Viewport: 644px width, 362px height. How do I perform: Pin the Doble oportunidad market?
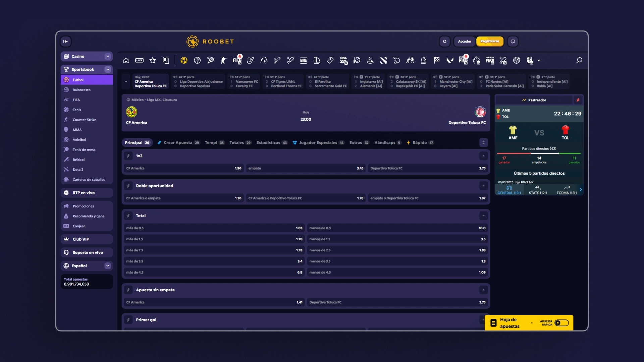pos(128,186)
